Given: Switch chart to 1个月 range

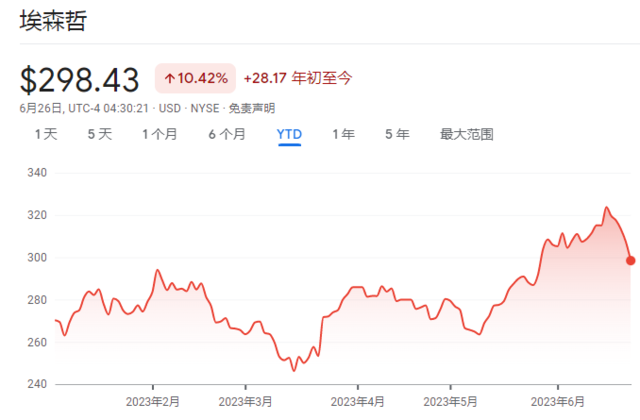Looking at the screenshot, I should click(x=160, y=134).
